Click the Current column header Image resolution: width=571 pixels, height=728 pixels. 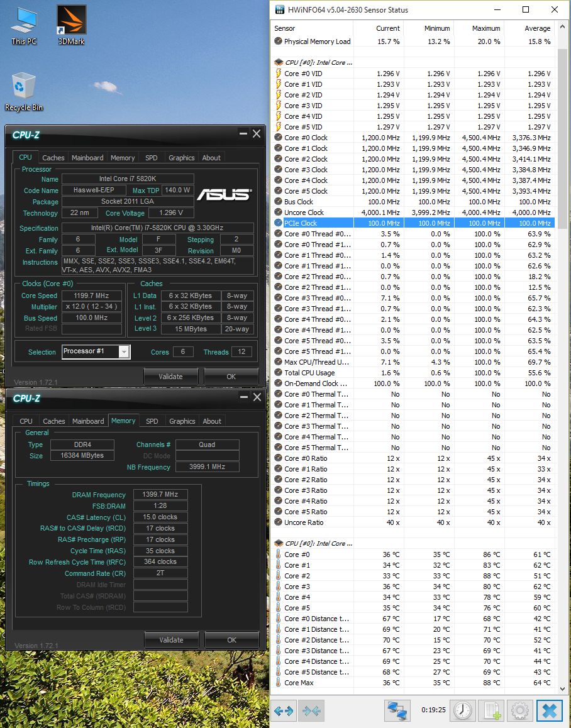(378, 28)
